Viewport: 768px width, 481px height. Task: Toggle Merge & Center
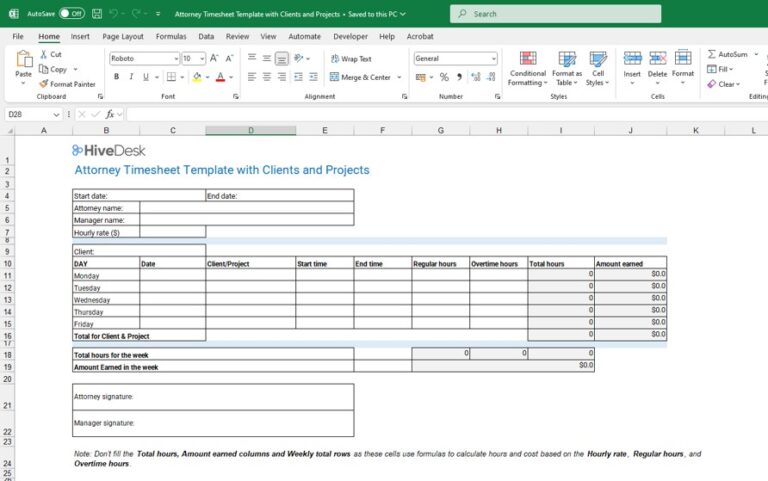pos(360,77)
